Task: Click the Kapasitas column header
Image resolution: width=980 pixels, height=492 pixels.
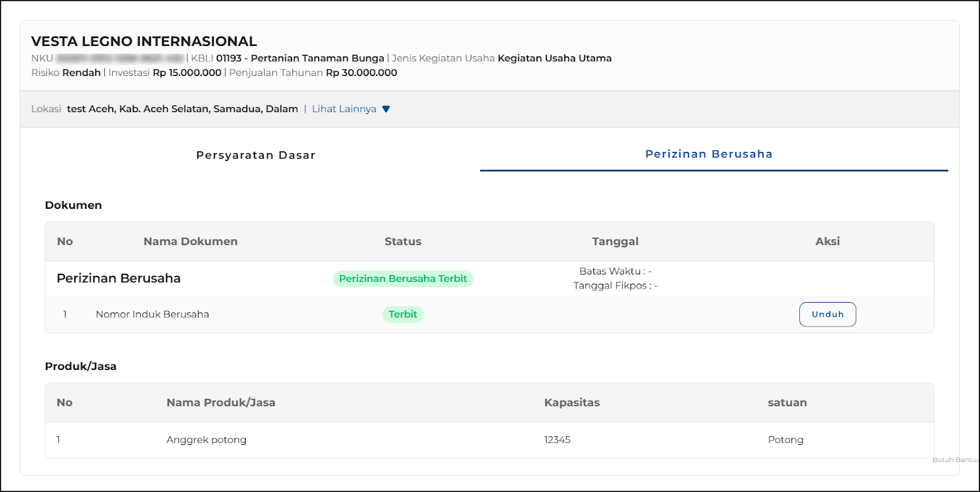Action: 571,403
